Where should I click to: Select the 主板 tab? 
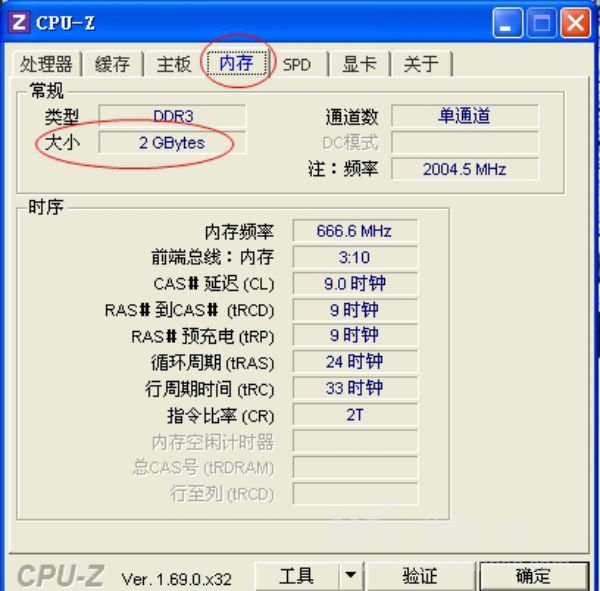coord(174,64)
